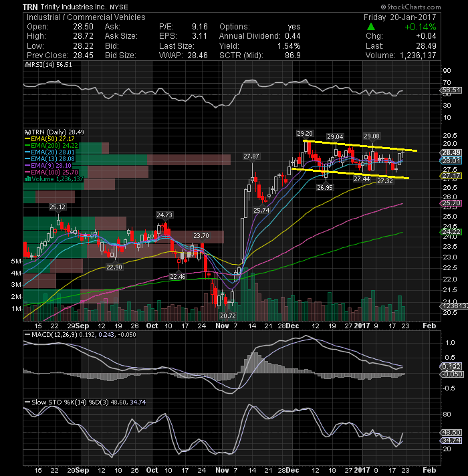Click the SCTR (Mid) value 86.9
This screenshot has height=476, width=468.
(x=293, y=55)
